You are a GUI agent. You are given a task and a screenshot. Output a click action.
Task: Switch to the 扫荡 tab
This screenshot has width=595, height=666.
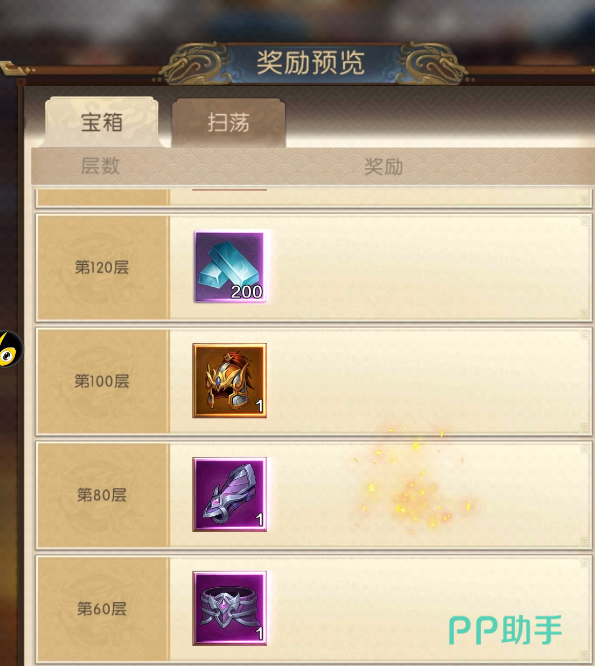(228, 123)
